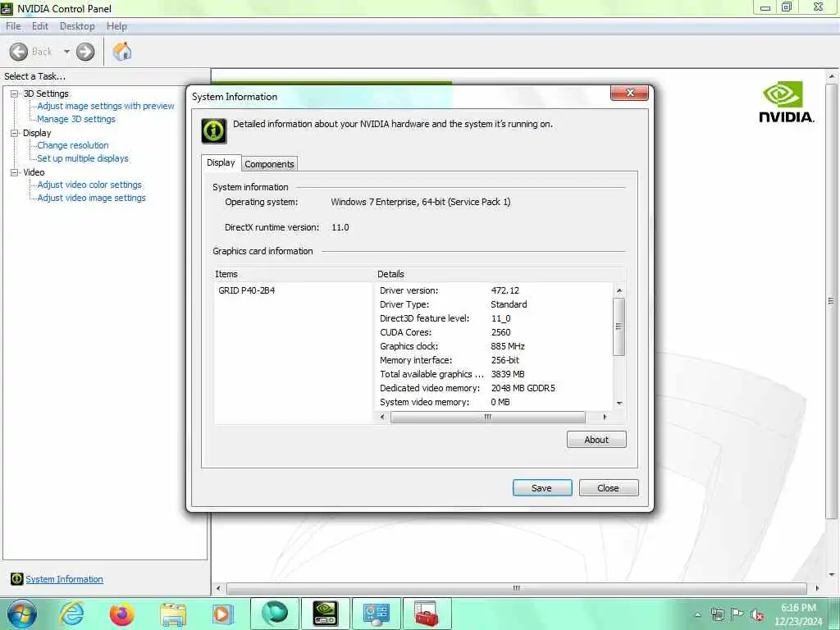Click the Save button
Image resolution: width=840 pixels, height=630 pixels.
(x=542, y=488)
